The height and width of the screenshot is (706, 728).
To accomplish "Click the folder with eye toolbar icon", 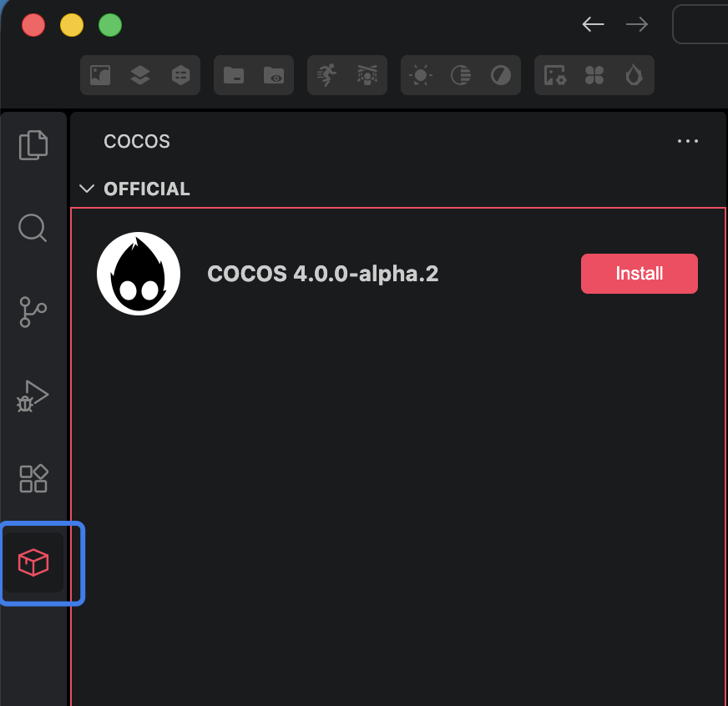I will tap(274, 75).
